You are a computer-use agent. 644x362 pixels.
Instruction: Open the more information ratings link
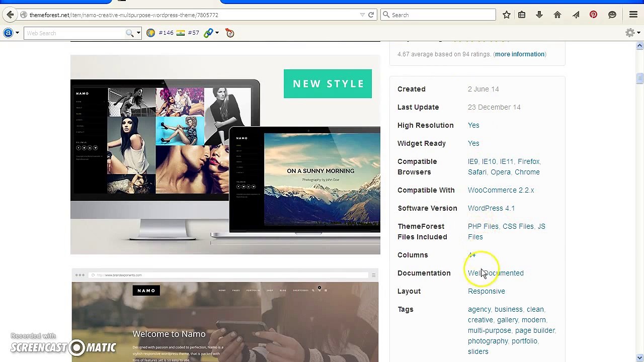[x=520, y=54]
